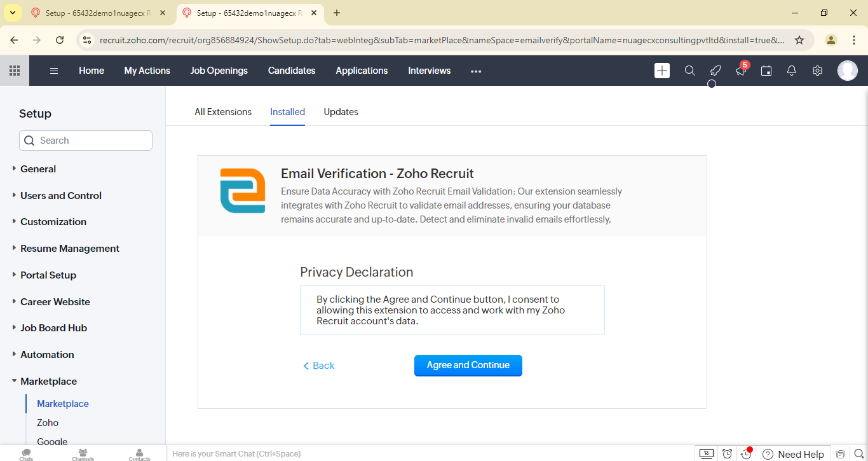This screenshot has height=461, width=868.
Task: Select Zoho under Marketplace
Action: click(x=48, y=423)
